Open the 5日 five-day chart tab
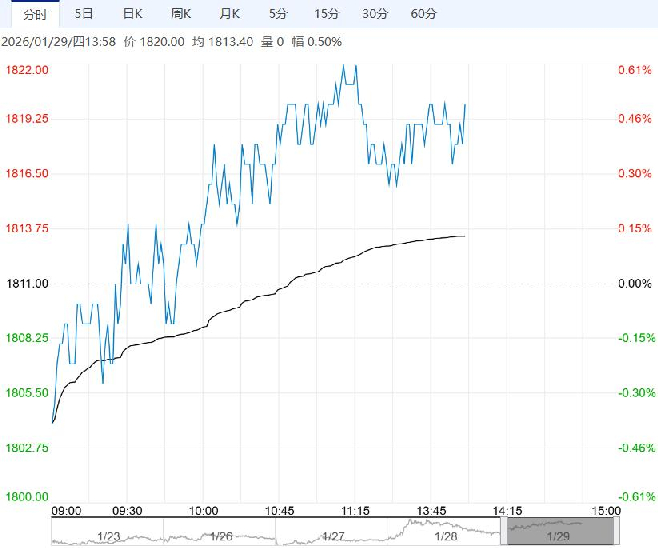 [84, 14]
